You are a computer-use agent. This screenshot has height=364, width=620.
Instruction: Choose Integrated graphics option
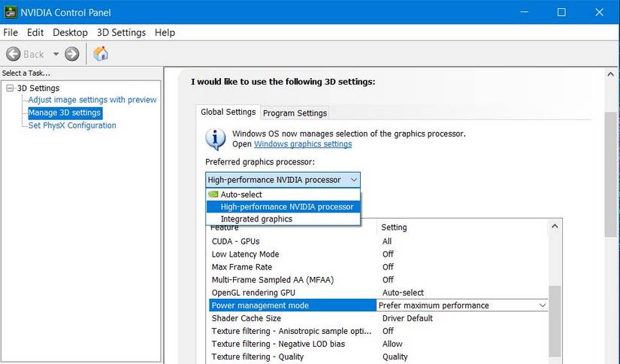point(256,219)
